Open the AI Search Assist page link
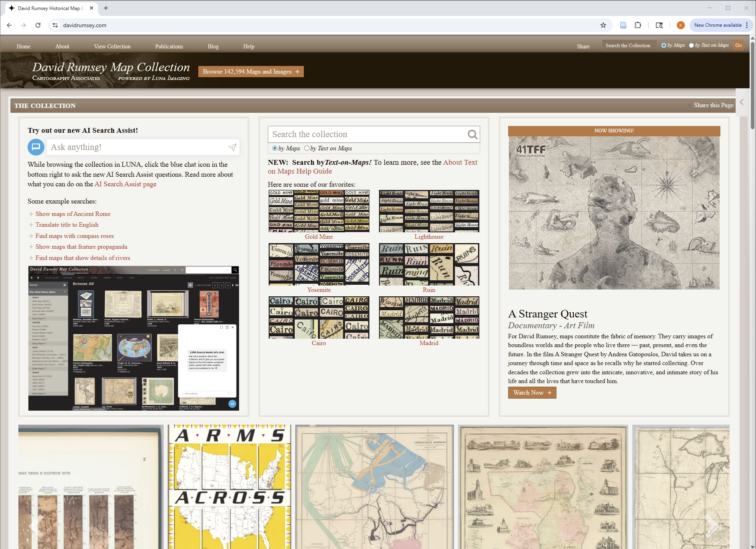The image size is (756, 549). (125, 184)
